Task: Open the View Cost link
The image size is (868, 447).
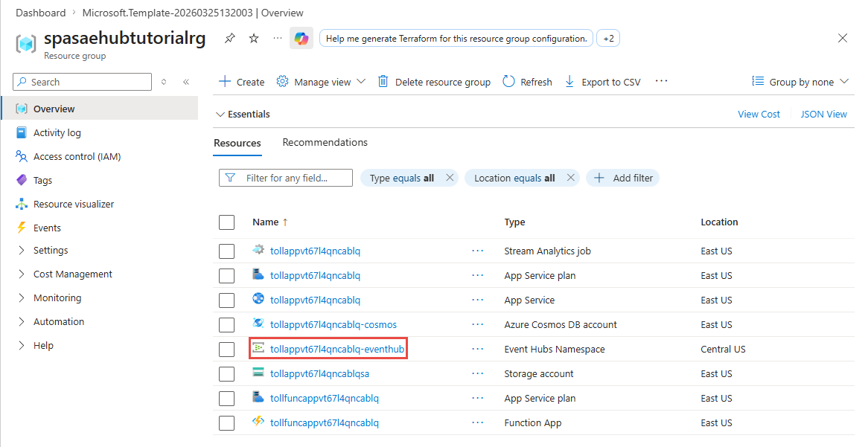Action: (759, 114)
